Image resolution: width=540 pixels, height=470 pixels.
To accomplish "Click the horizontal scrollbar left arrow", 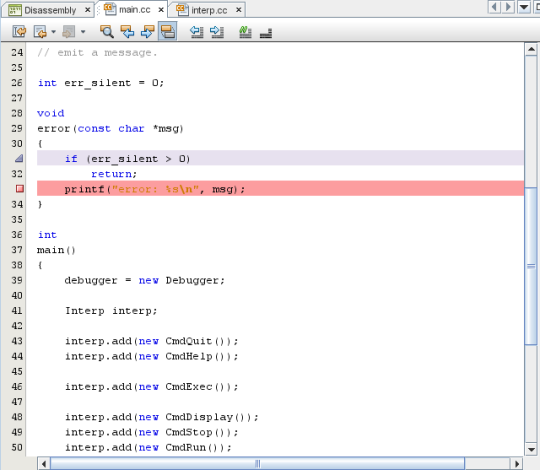I will [x=43, y=464].
